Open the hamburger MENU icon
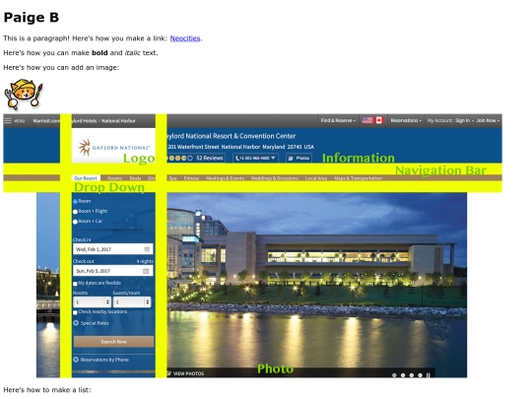532x399 pixels. [8, 121]
